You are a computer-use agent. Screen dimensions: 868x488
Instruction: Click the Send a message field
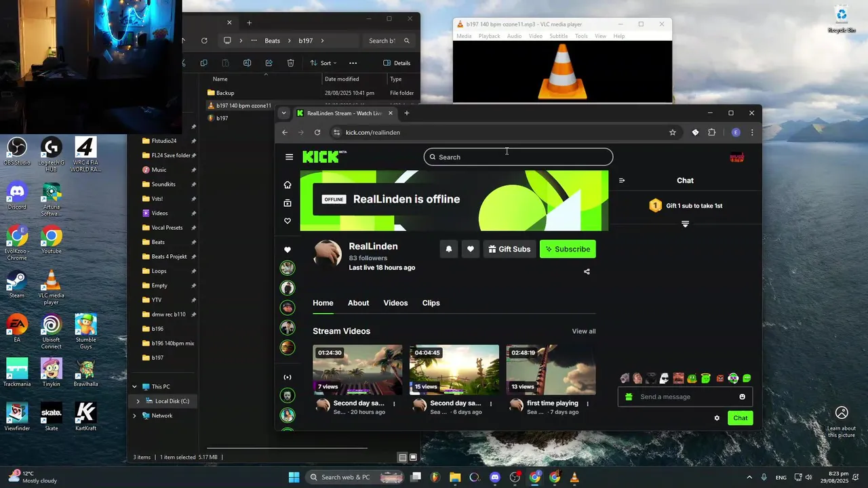pyautogui.click(x=685, y=397)
